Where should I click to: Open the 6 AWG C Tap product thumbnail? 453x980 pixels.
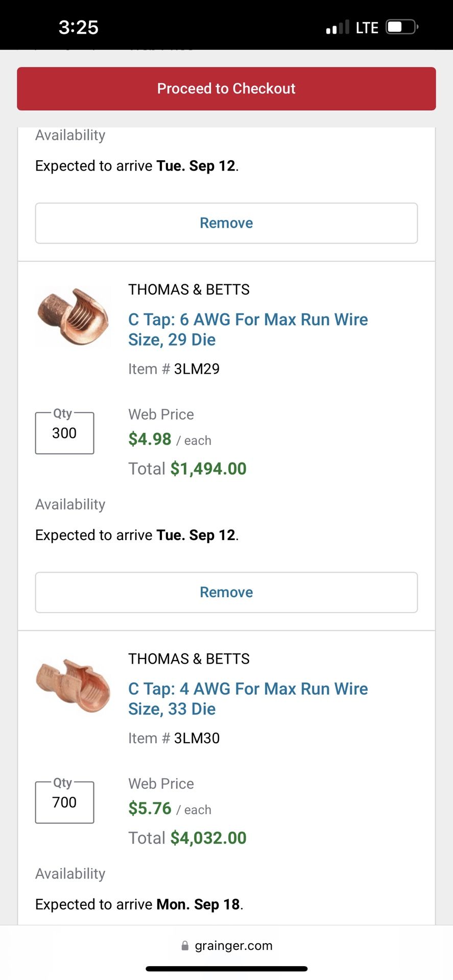point(72,316)
